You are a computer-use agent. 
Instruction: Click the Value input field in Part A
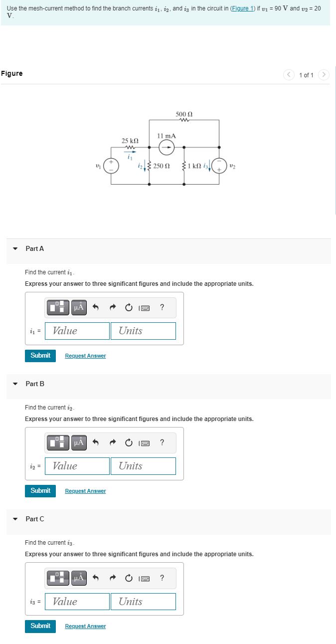pyautogui.click(x=77, y=331)
